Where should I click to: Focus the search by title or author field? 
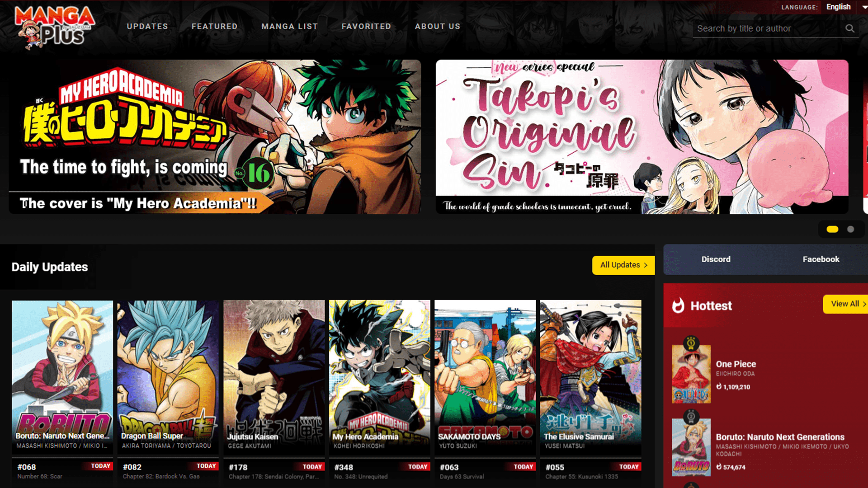point(769,28)
